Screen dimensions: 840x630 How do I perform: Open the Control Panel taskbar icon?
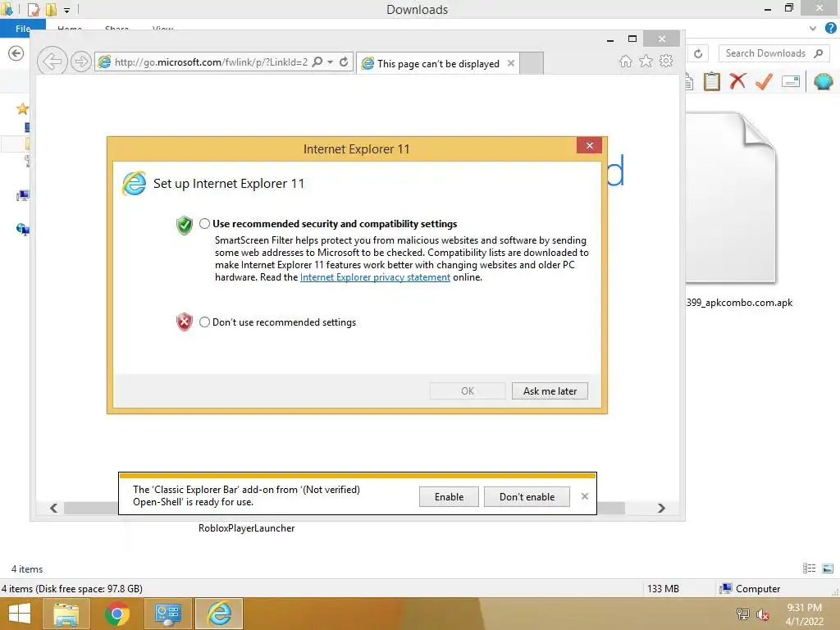point(168,614)
